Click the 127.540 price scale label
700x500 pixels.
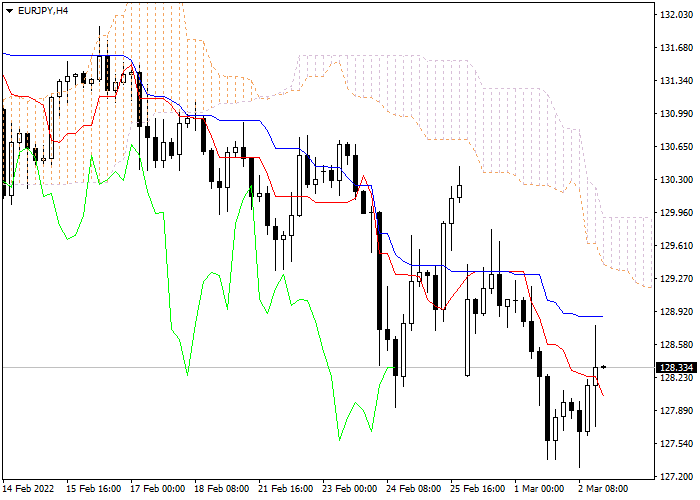pos(676,444)
